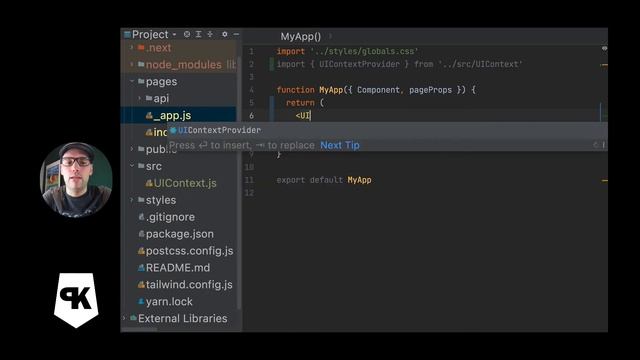Viewport: 640px width, 360px height.
Task: Select the src folder name
Action: pos(154,166)
